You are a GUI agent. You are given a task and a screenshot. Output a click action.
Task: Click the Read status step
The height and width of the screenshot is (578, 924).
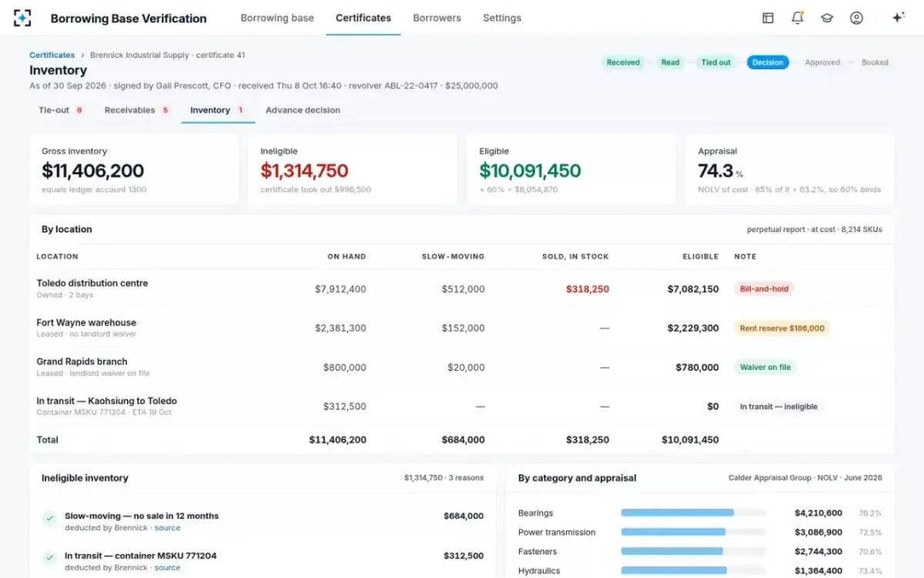click(x=671, y=62)
